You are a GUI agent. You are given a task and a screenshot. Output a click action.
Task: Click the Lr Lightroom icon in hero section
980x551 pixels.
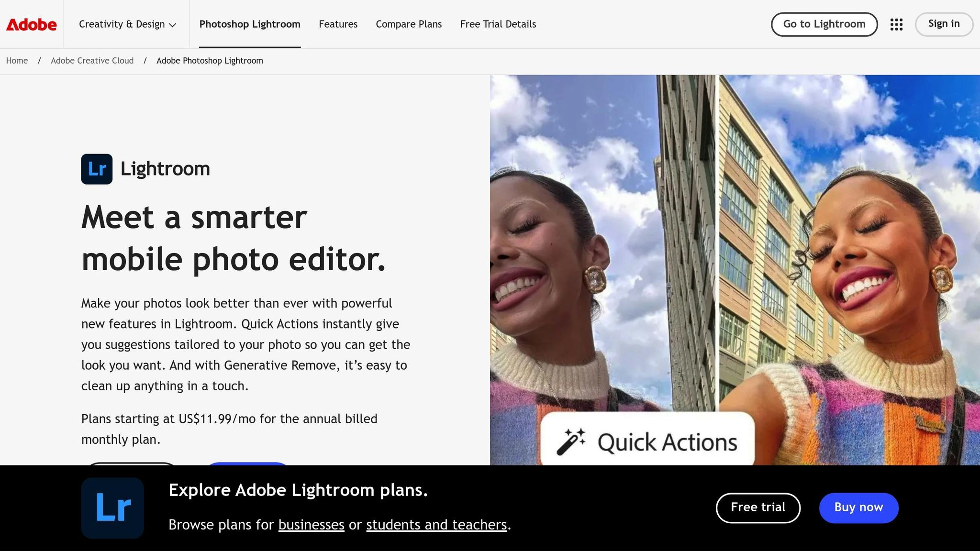97,169
